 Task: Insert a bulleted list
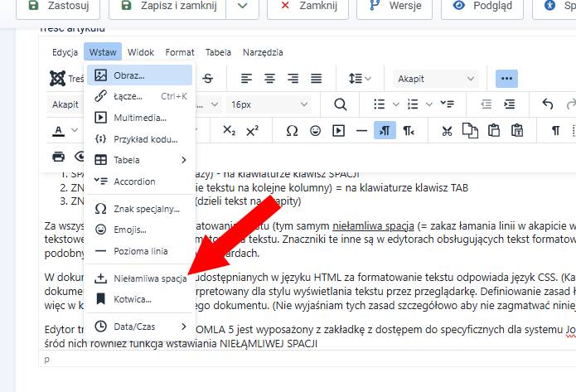(380, 104)
